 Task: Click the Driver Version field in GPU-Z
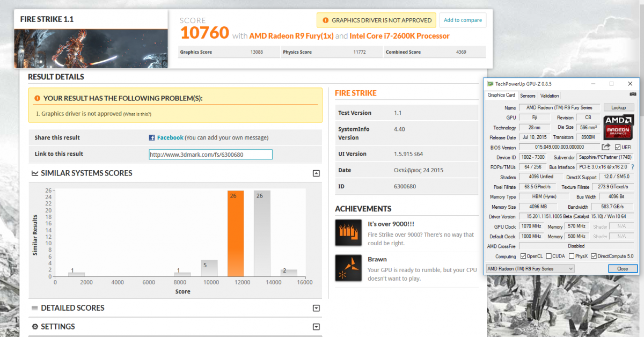click(x=576, y=217)
